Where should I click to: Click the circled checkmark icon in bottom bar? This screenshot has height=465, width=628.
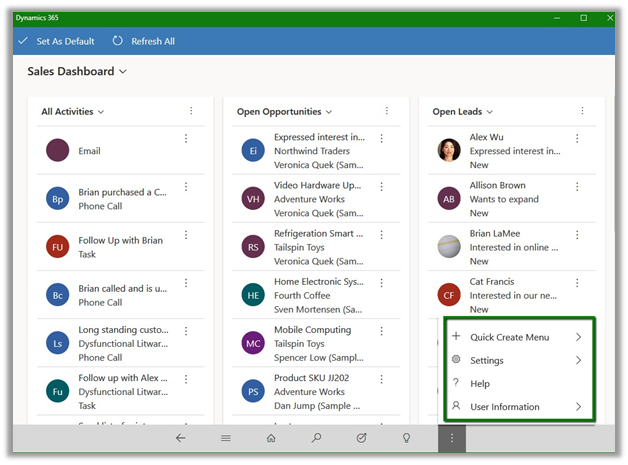click(361, 438)
